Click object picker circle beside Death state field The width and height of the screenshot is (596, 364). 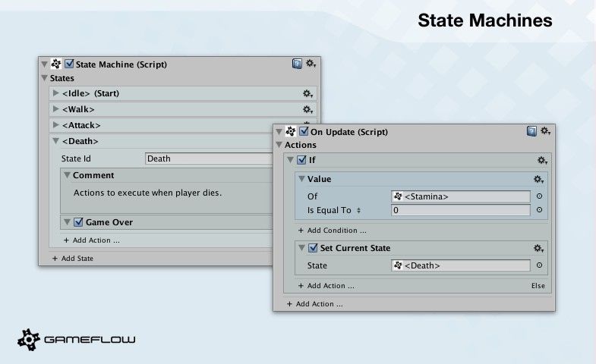(x=539, y=265)
